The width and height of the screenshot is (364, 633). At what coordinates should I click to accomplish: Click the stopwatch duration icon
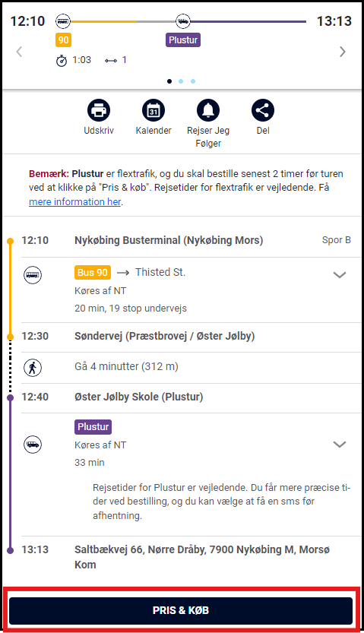click(62, 61)
